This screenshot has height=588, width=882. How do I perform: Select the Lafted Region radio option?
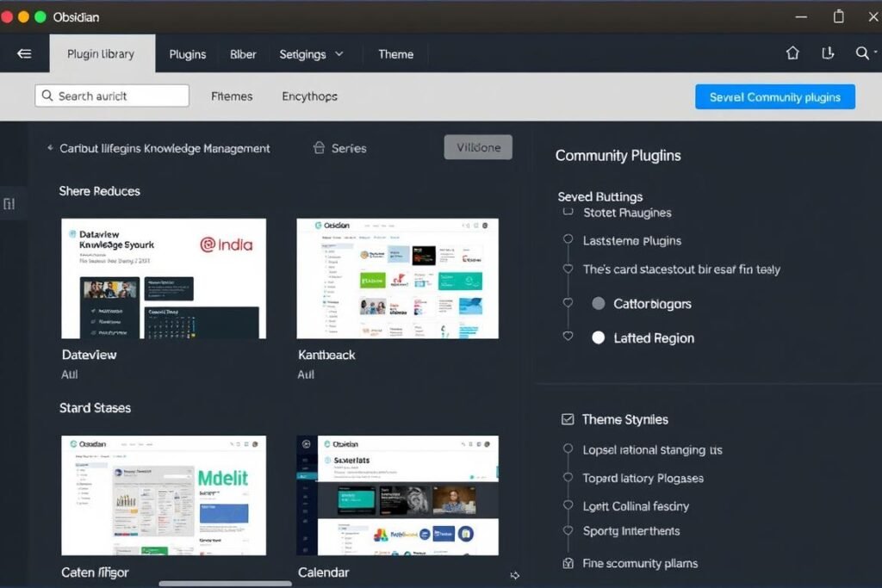tap(599, 338)
